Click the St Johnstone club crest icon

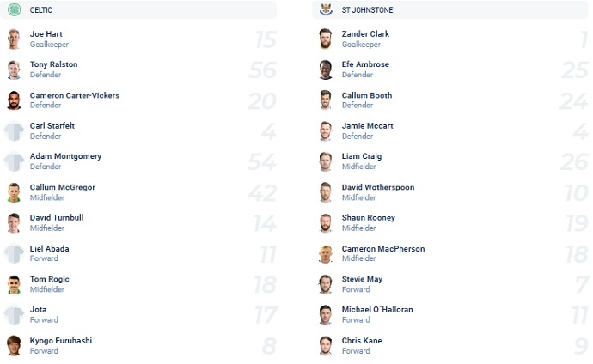[x=326, y=10]
